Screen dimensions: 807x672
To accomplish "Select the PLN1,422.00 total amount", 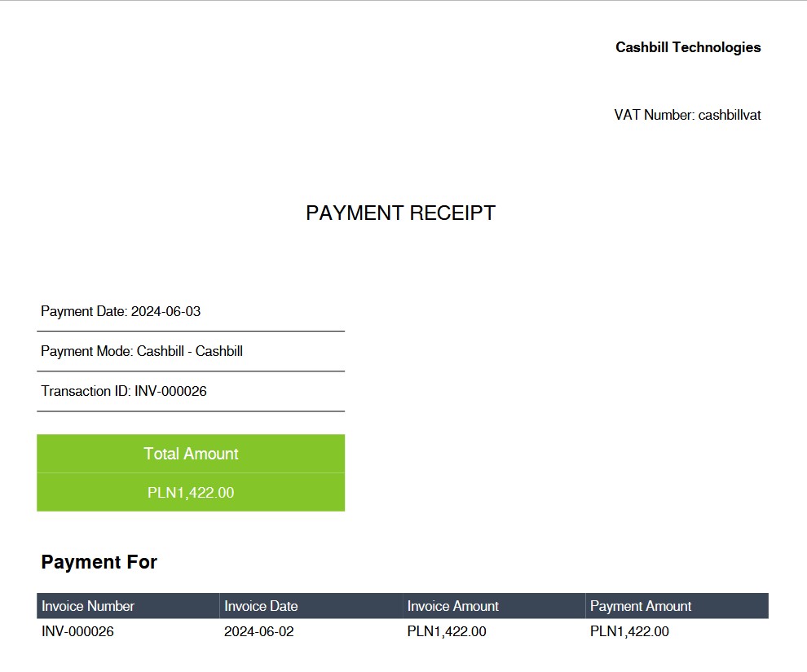I will pyautogui.click(x=190, y=493).
